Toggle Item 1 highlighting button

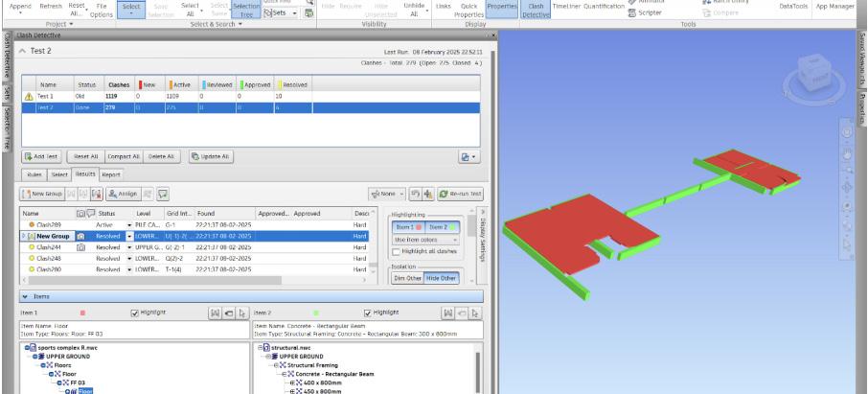[410, 227]
